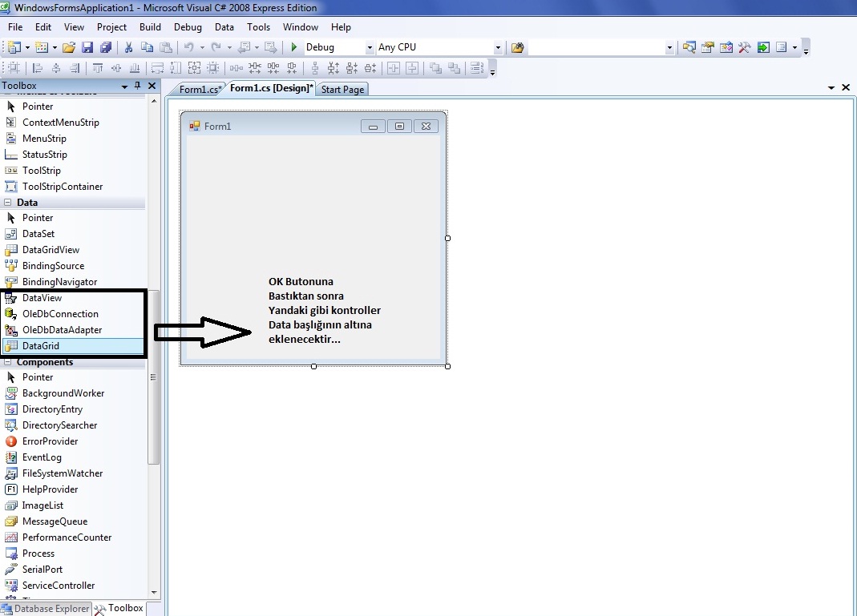857x616 pixels.
Task: Click the Form1 title bar in the designer
Action: (x=273, y=126)
